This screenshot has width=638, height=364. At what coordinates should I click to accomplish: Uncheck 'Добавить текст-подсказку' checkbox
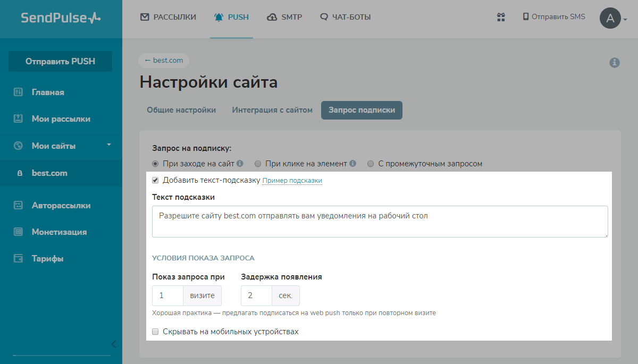(x=156, y=180)
